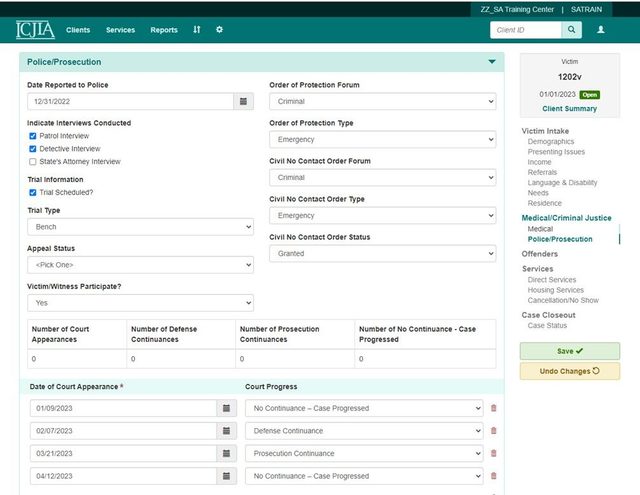Open Client Summary link
The image size is (640, 495).
pyautogui.click(x=569, y=109)
